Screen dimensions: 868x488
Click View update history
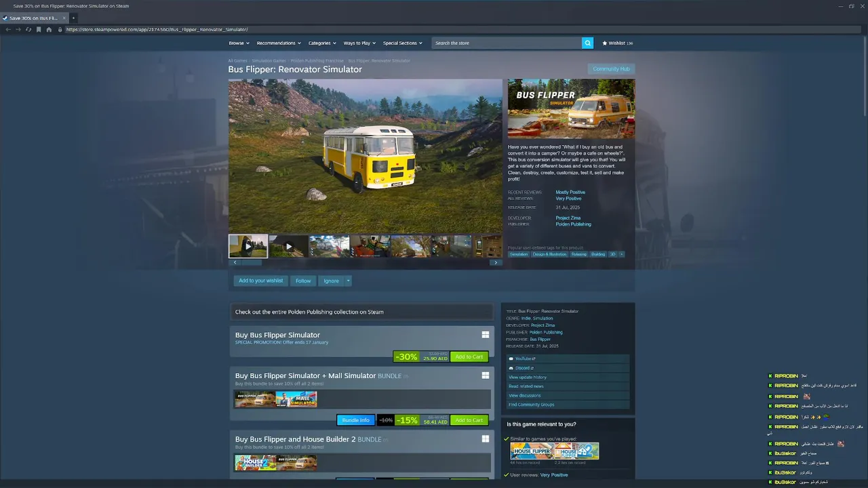coord(568,377)
